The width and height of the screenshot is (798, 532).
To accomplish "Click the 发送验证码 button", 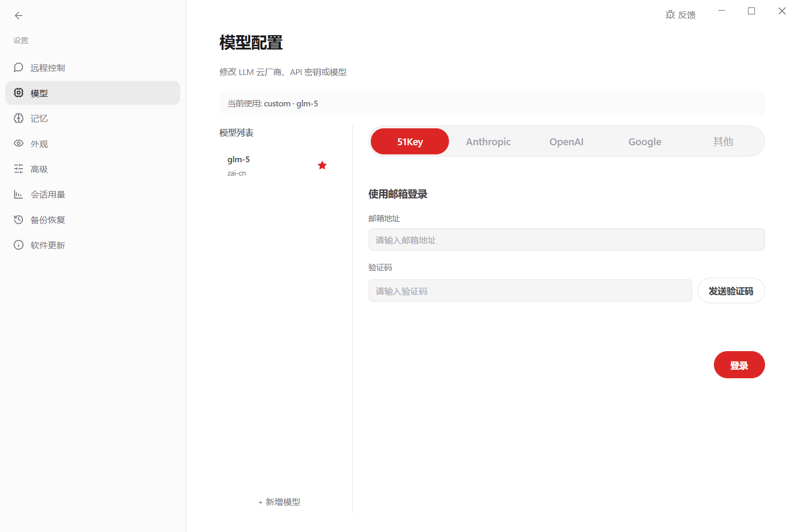I will [x=731, y=291].
